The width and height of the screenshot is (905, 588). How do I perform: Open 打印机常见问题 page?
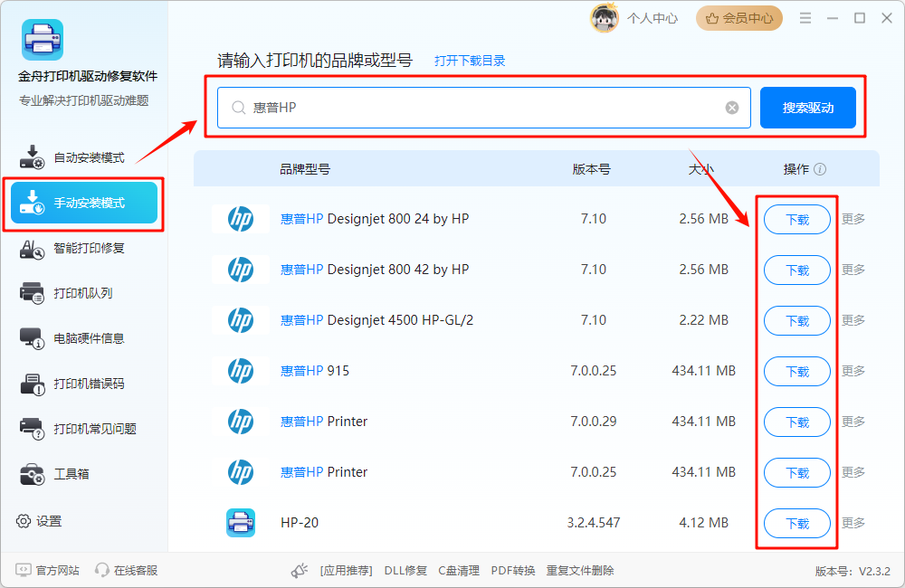pyautogui.click(x=78, y=429)
